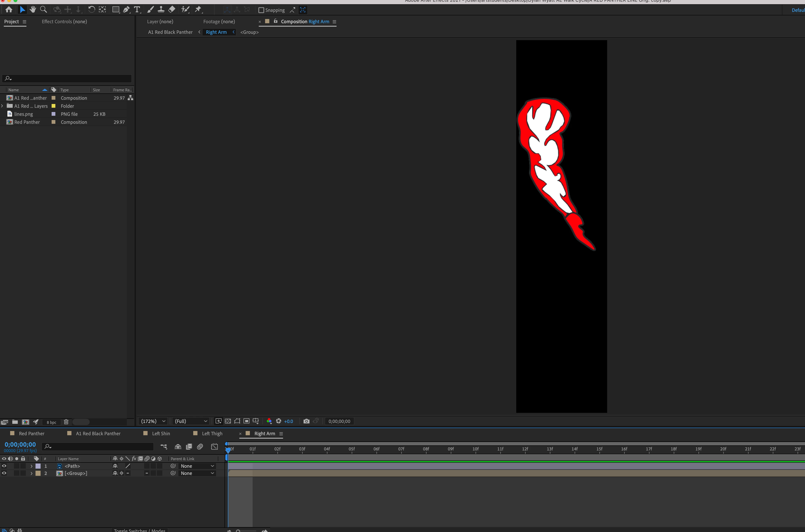Image resolution: width=805 pixels, height=532 pixels.
Task: Click the delete trash icon in Project panel
Action: click(x=66, y=422)
